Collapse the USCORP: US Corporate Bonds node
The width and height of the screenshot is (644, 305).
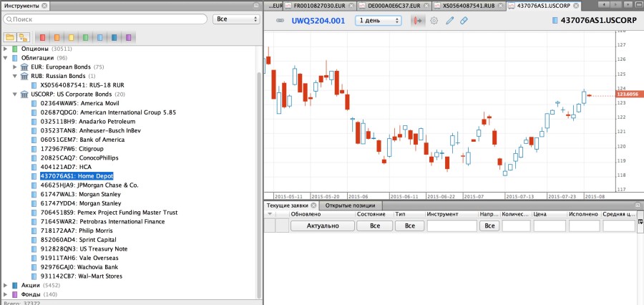point(15,94)
